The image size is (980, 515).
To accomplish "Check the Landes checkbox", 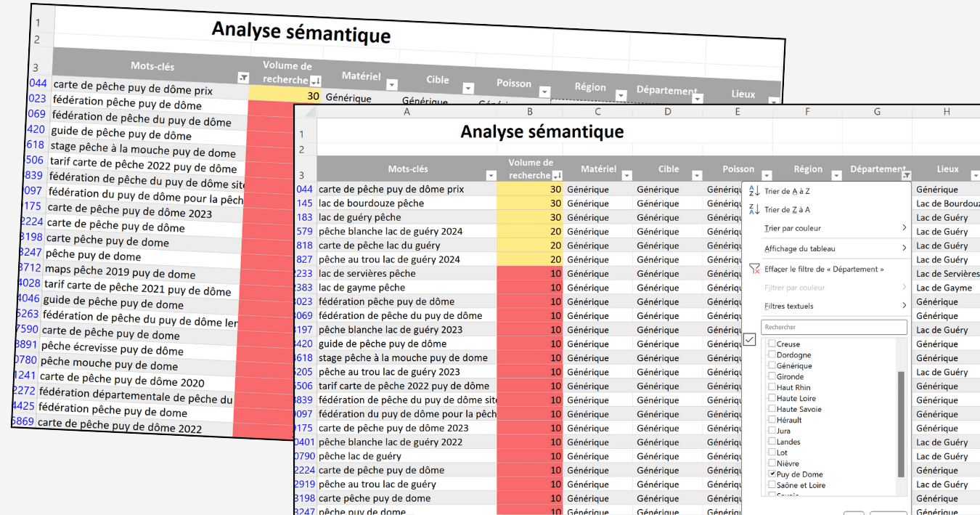I will point(772,442).
